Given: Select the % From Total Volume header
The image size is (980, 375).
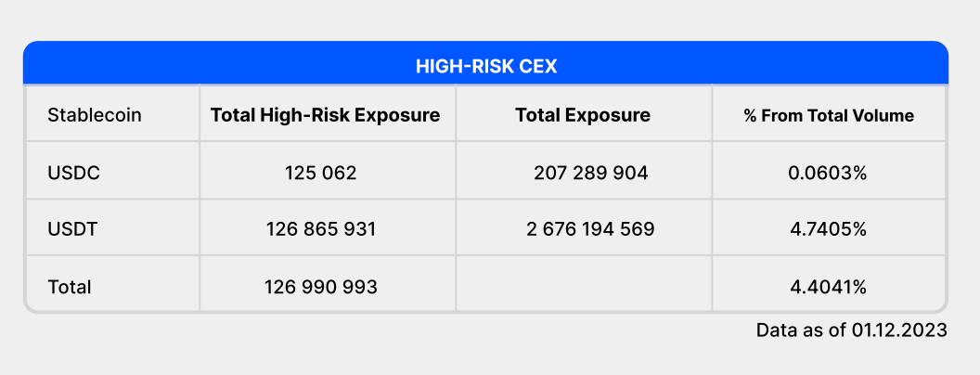Looking at the screenshot, I should click(x=829, y=116).
